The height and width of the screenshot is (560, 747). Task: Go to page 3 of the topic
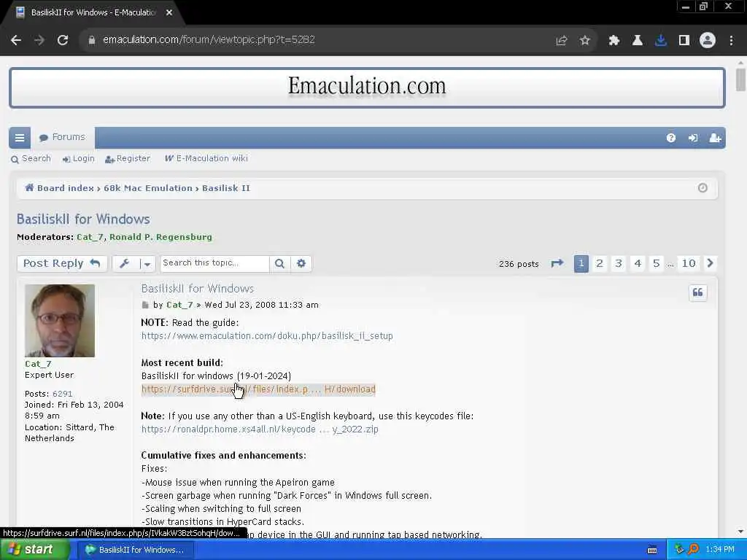[x=619, y=263]
